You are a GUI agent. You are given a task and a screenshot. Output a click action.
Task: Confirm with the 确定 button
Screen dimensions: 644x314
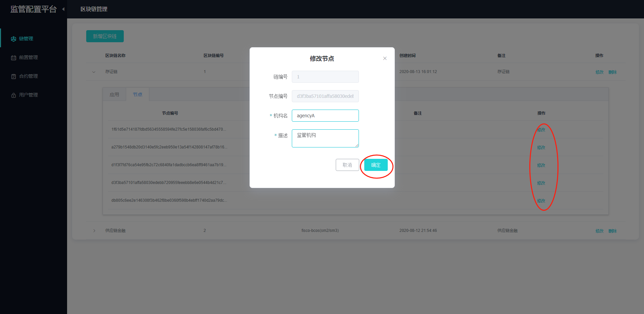[x=376, y=165]
